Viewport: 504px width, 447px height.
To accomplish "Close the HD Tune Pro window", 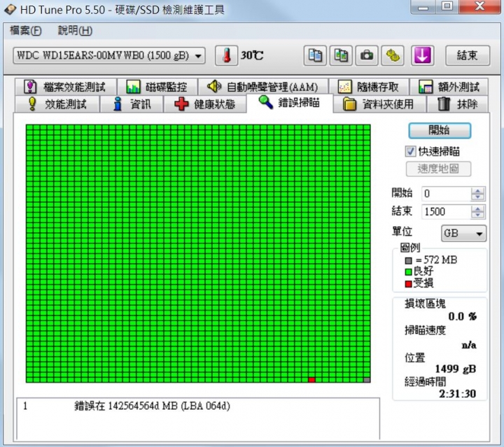I will coord(480,6).
